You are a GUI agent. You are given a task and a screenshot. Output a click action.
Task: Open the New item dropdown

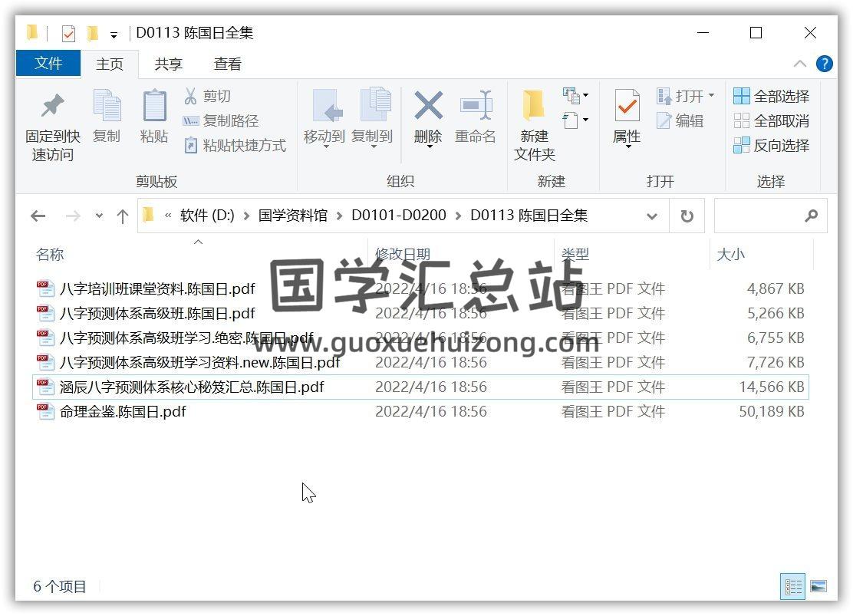click(575, 96)
